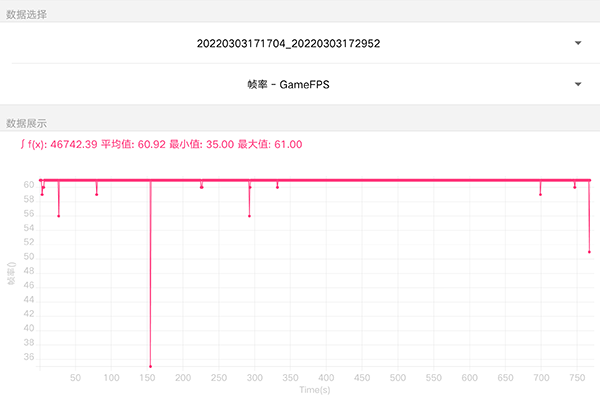Click the 最大值: 61.00 statistic
Image resolution: width=600 pixels, height=401 pixels.
pos(270,145)
